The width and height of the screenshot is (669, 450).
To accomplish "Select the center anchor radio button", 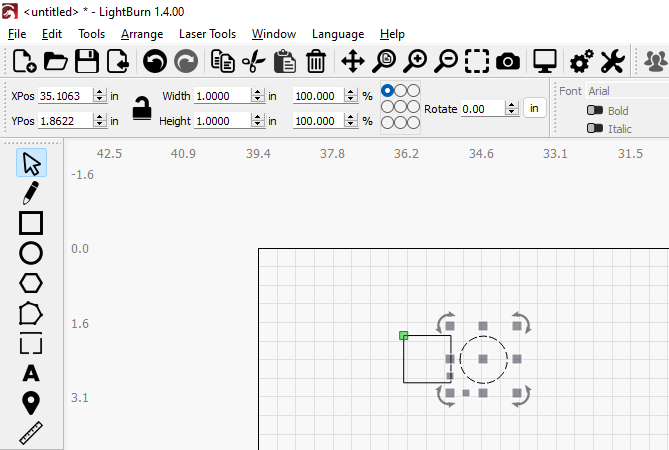I will click(x=400, y=107).
